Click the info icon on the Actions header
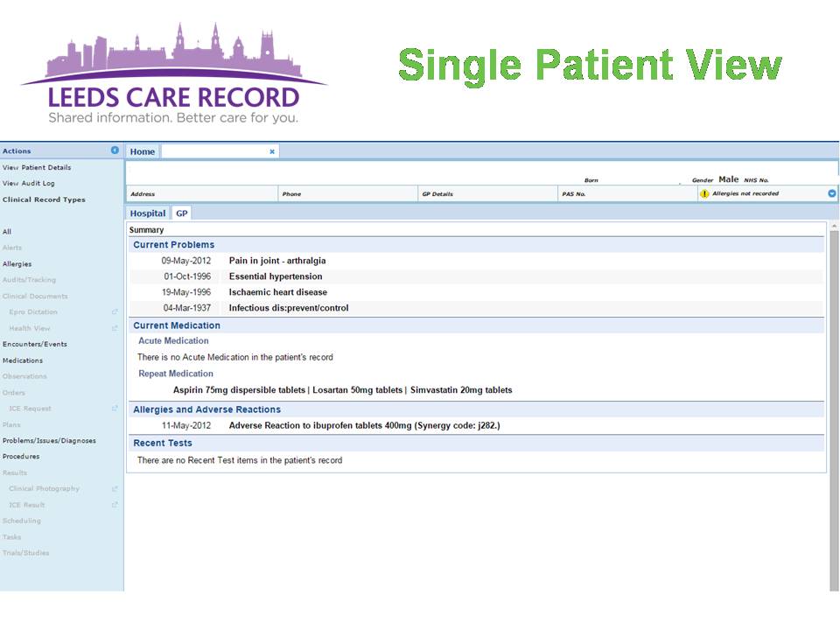Viewport: 840px width, 630px height. tap(115, 150)
